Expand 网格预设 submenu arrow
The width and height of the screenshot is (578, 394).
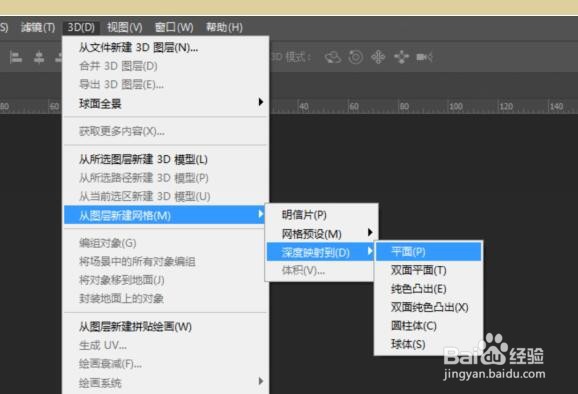pos(370,233)
